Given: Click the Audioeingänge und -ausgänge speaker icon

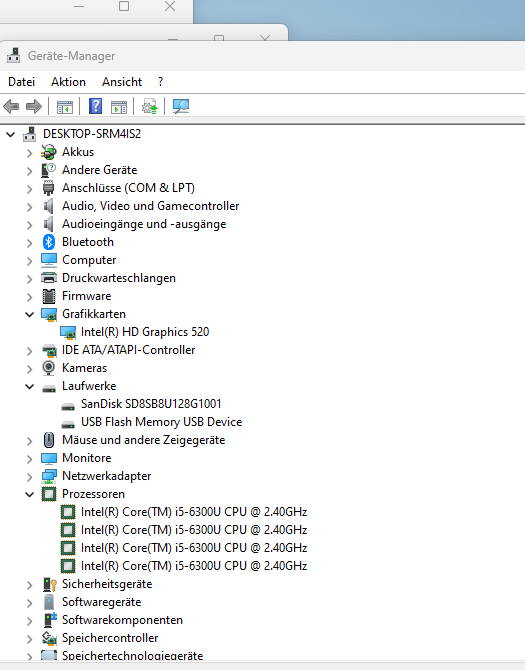Looking at the screenshot, I should [x=49, y=224].
